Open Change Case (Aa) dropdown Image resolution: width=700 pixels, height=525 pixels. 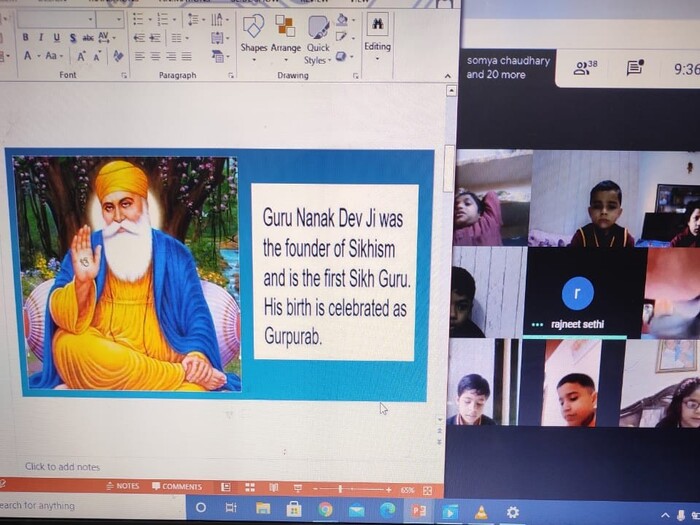click(54, 56)
